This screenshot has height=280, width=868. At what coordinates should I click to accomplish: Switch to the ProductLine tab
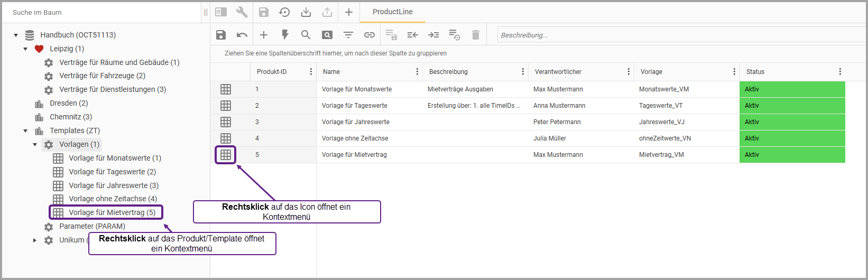pos(392,12)
